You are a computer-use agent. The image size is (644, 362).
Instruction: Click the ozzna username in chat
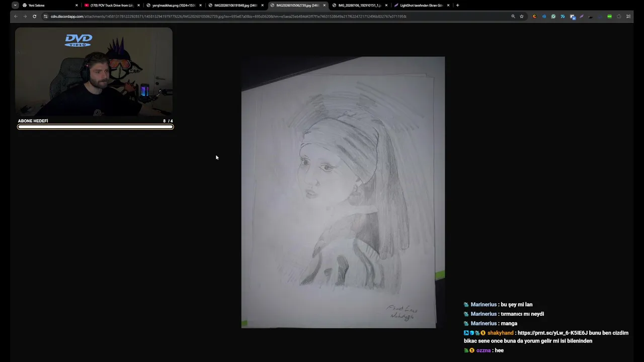(x=483, y=350)
